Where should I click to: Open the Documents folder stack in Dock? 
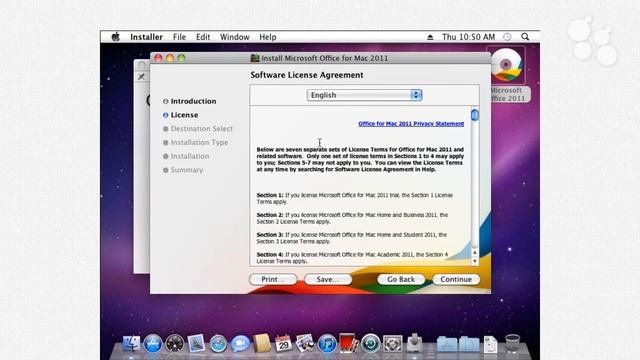coord(469,344)
